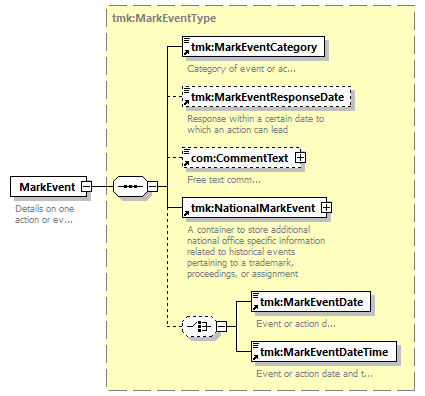Collapse the sequence compositor minus box
425x396 pixels.
tap(152, 186)
